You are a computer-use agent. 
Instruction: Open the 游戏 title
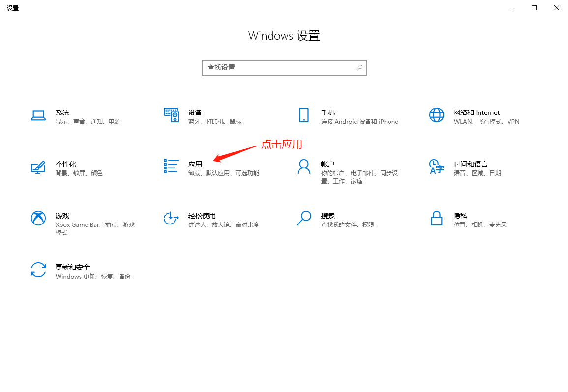pyautogui.click(x=62, y=216)
